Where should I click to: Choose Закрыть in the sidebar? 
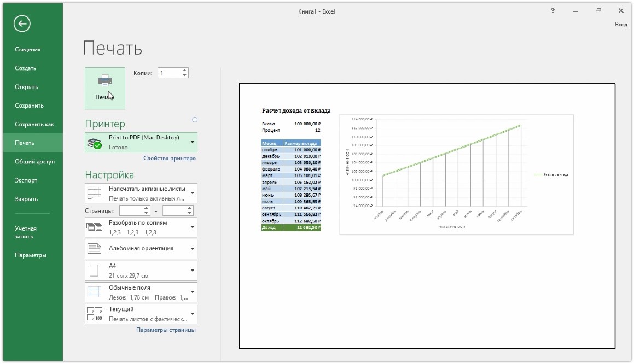26,199
